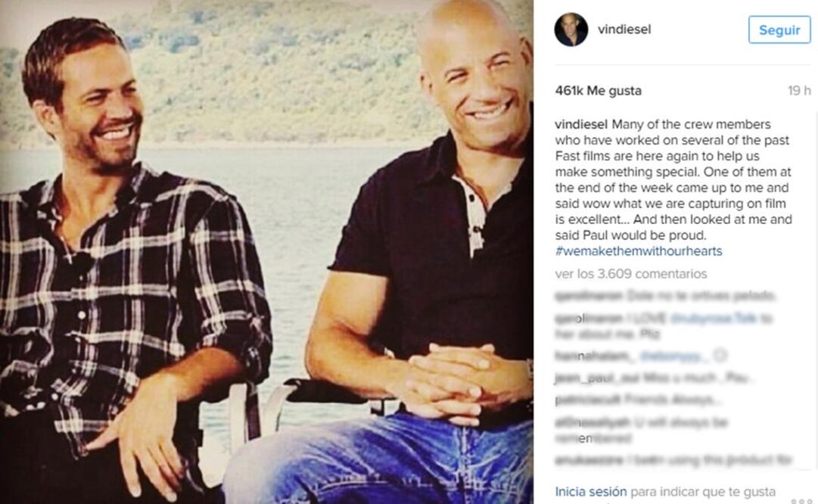Open the vindiesel username in the post header
The image size is (818, 504).
(x=624, y=30)
